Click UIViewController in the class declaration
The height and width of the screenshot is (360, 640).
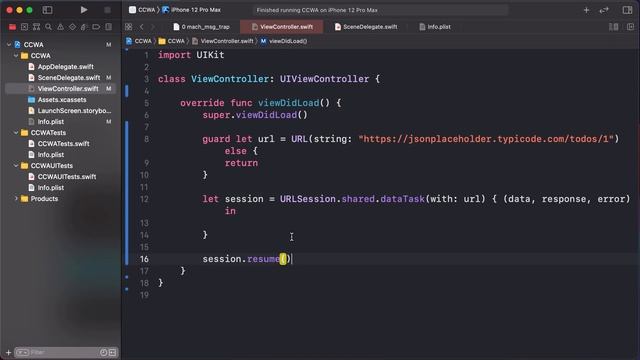[324, 79]
